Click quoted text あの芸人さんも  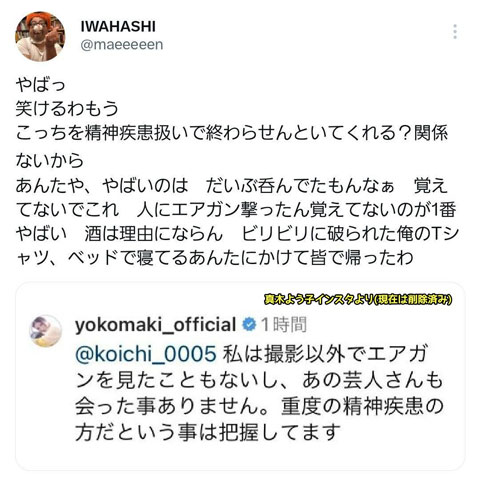point(373,380)
